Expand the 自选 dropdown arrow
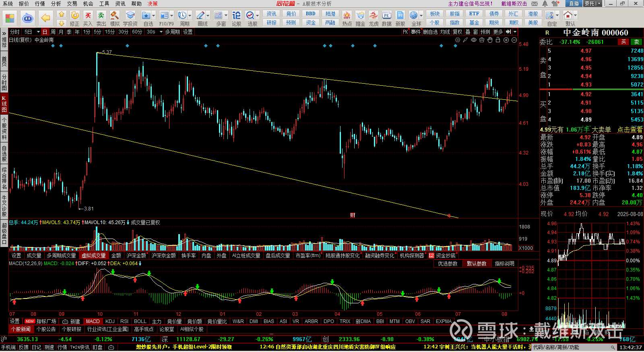 click(x=154, y=15)
